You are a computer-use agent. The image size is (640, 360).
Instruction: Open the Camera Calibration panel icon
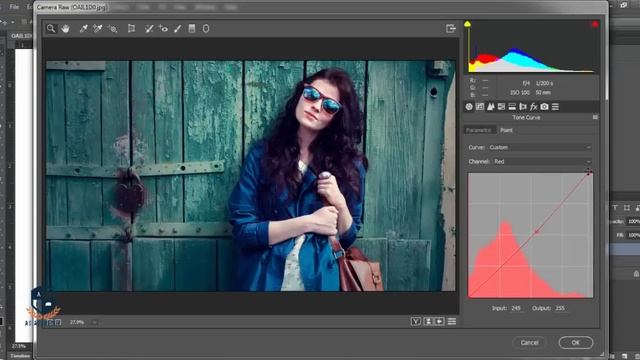pyautogui.click(x=544, y=107)
